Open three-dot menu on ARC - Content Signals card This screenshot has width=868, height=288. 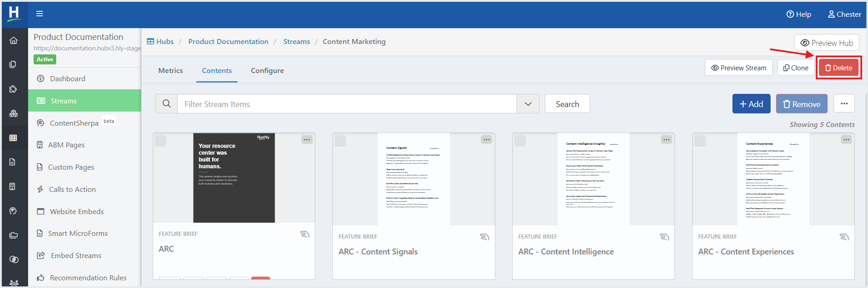tap(487, 140)
